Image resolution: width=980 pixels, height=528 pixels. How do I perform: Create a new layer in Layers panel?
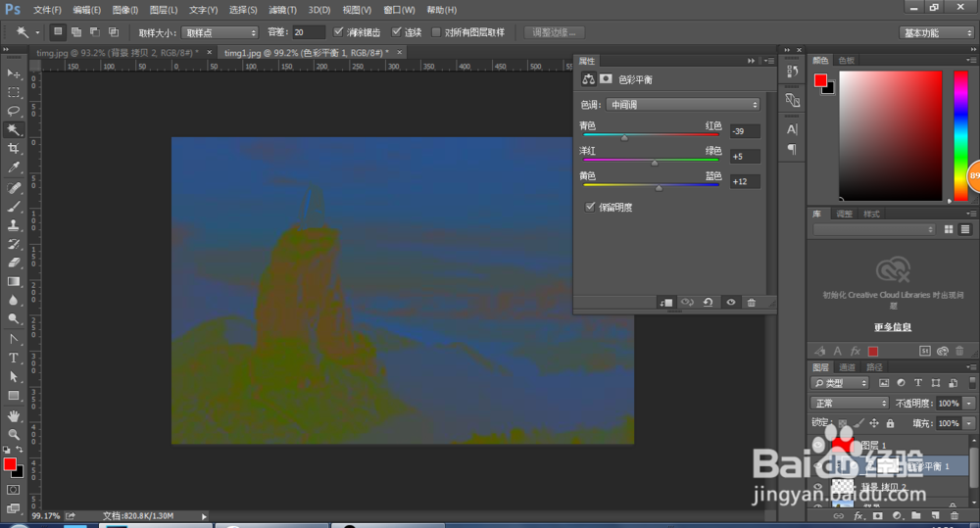tap(936, 515)
